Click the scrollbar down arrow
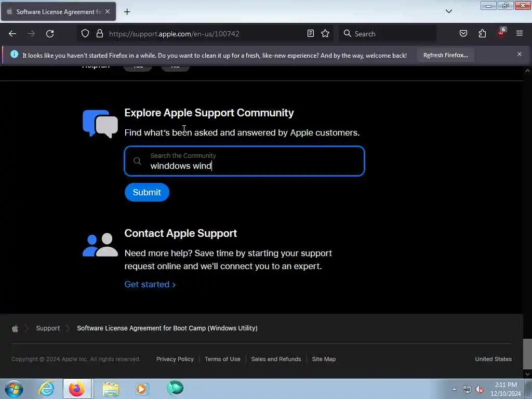The height and width of the screenshot is (399, 532). (x=527, y=375)
